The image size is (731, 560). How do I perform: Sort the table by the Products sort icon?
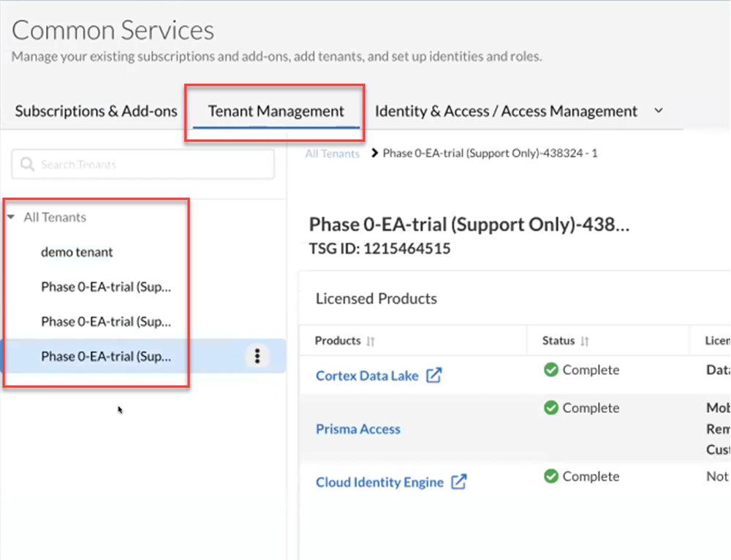(371, 341)
